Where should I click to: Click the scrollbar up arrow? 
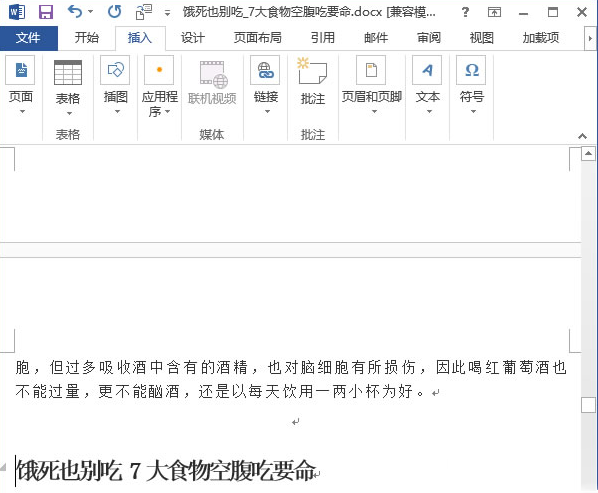pos(588,154)
